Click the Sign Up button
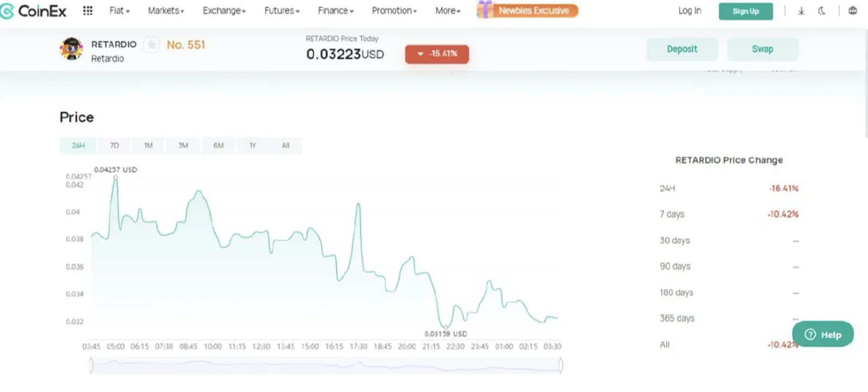Screen dimensions: 868x392 pyautogui.click(x=745, y=11)
